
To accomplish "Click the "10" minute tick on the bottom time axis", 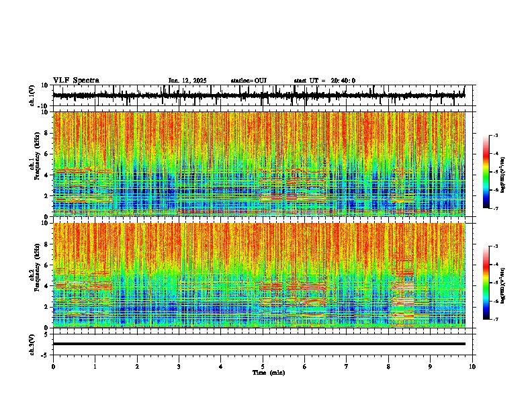I will point(472,367).
